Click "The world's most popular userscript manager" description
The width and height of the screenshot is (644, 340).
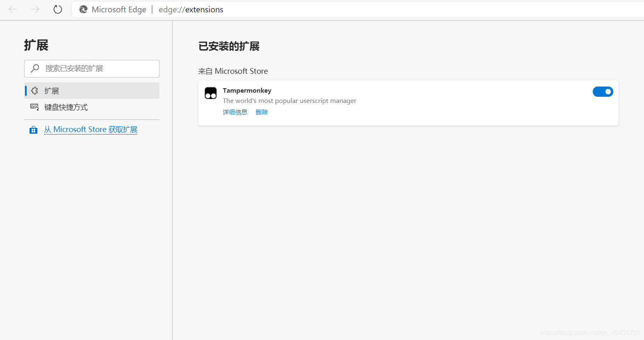[x=289, y=101]
